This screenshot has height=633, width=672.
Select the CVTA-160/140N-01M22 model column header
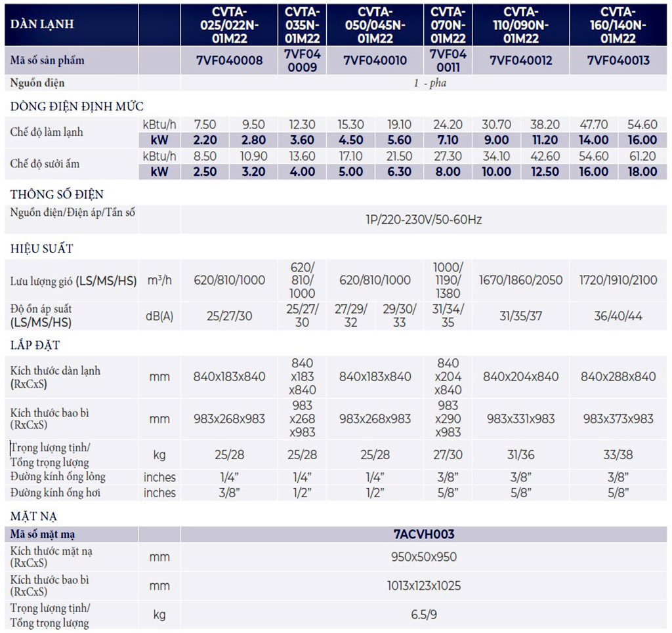click(618, 25)
